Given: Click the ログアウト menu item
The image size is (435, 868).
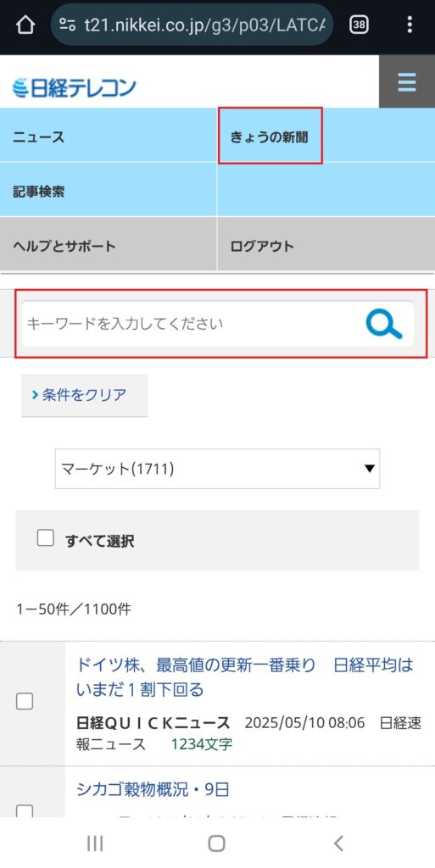Looking at the screenshot, I should (326, 245).
